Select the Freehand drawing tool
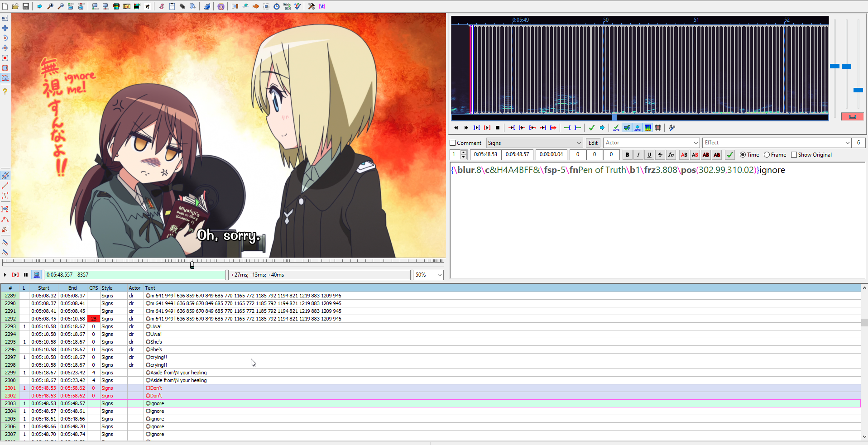This screenshot has width=868, height=445. coord(5,242)
